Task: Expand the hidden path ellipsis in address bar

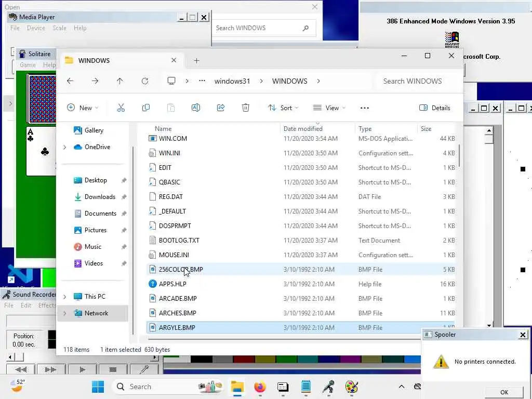Action: tap(202, 81)
